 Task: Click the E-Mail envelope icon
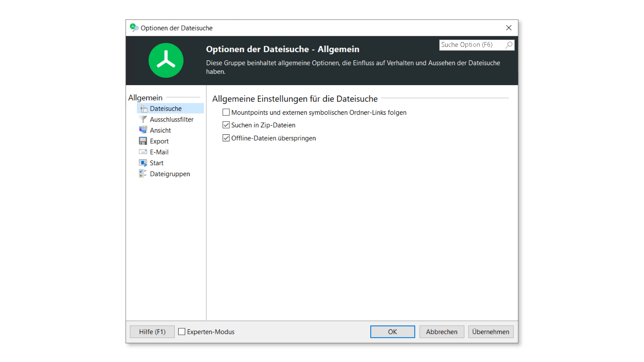pos(143,152)
